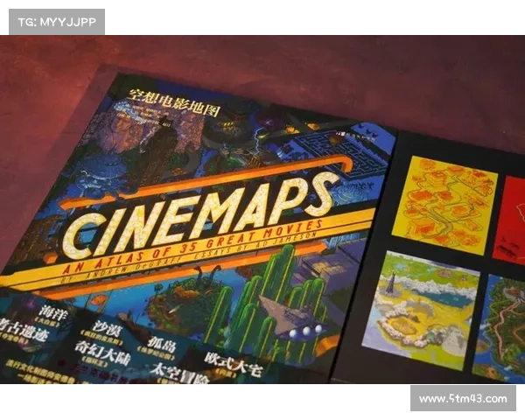Click the jungle river map card
The width and height of the screenshot is (525, 420).
click(x=499, y=329)
